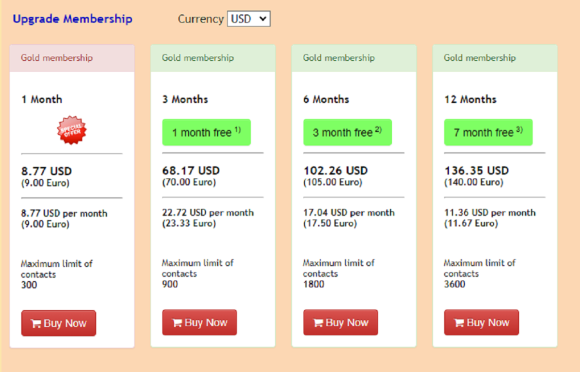
Task: Click cart icon on 6 Months Buy Now
Action: coord(318,323)
